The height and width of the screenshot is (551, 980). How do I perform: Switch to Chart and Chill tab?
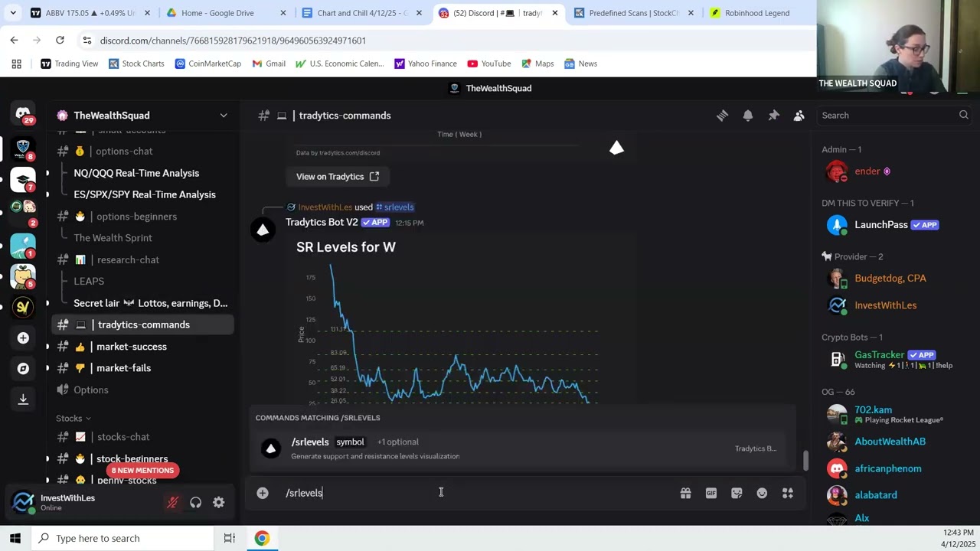[362, 13]
